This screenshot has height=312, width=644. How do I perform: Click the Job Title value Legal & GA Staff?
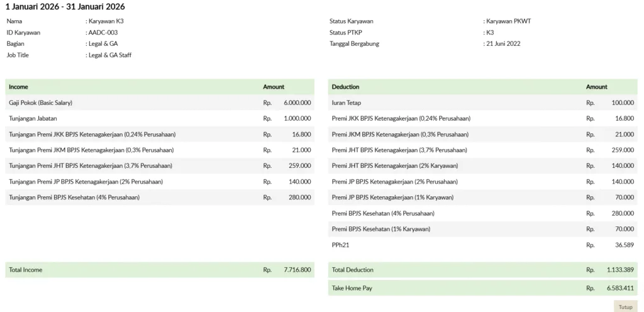109,55
